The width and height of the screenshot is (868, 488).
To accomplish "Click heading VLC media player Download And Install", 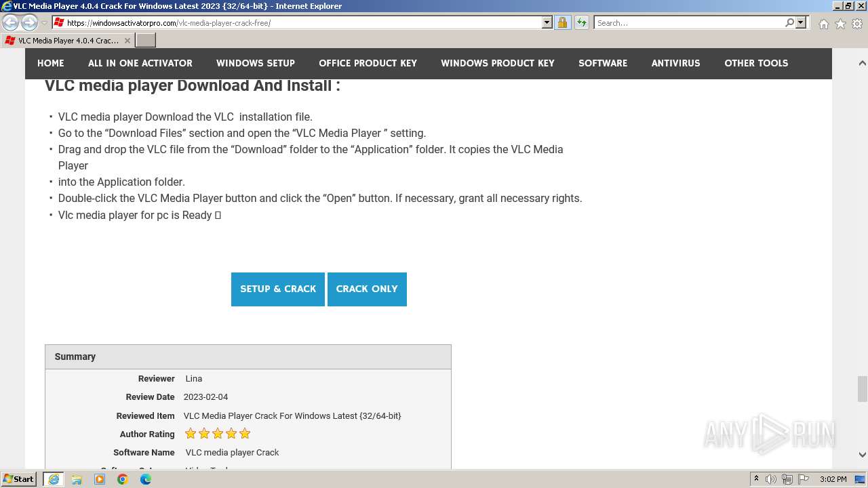I will (x=193, y=86).
